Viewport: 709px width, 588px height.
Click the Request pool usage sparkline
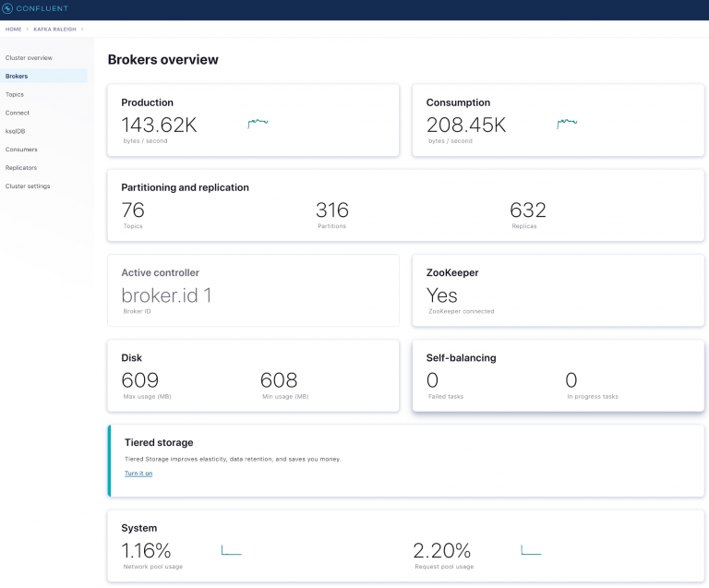[531, 550]
